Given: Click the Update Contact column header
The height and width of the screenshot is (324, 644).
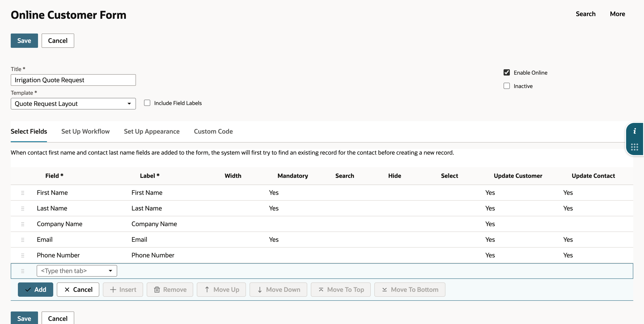Looking at the screenshot, I should pyautogui.click(x=593, y=176).
